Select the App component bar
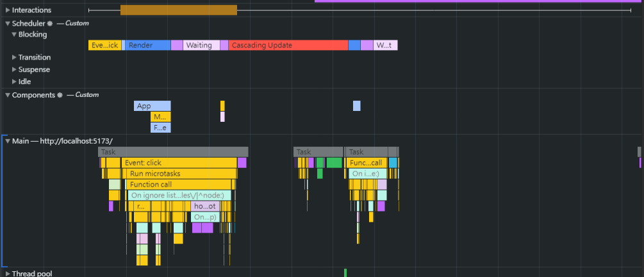 pos(152,106)
